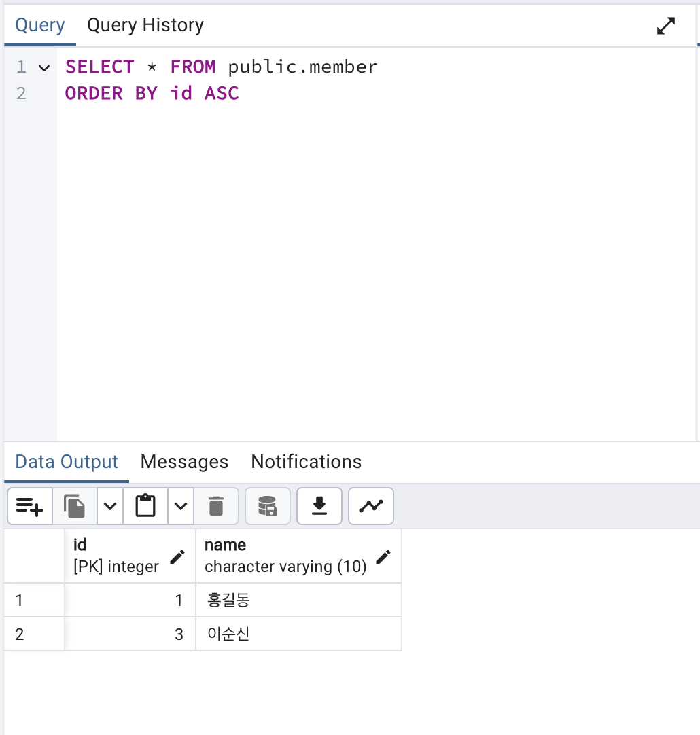Click the Save data changes icon

[x=268, y=506]
